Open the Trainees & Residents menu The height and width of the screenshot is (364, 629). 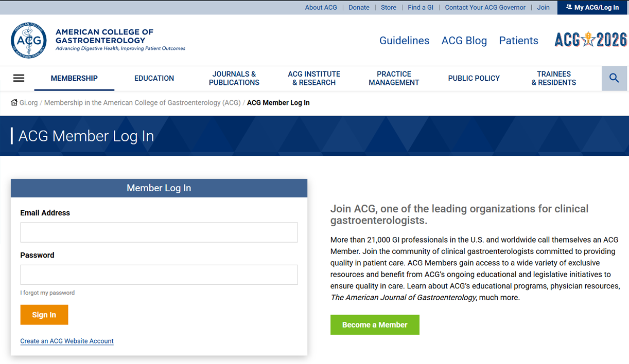pyautogui.click(x=554, y=78)
